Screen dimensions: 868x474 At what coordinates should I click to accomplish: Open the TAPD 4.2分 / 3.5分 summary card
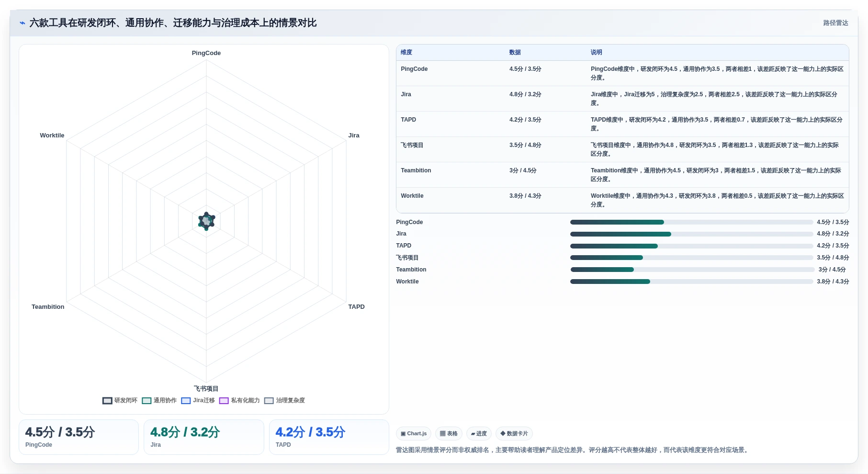(x=329, y=437)
